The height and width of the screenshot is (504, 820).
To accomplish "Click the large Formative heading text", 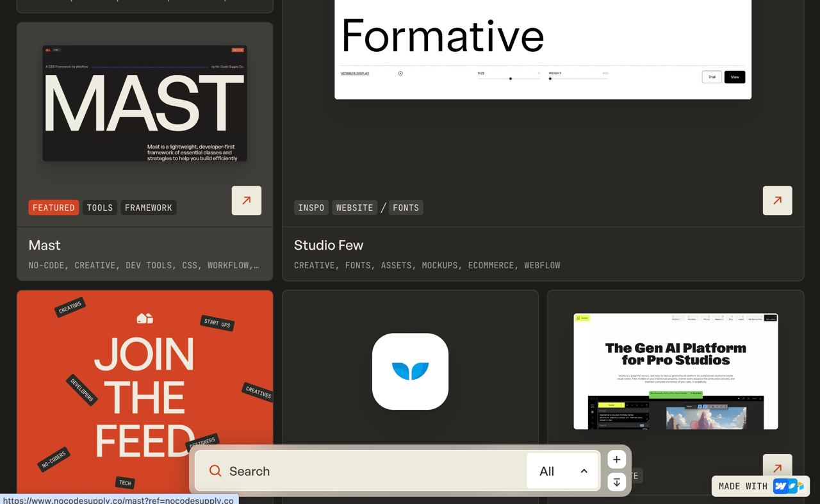I will pos(443,35).
